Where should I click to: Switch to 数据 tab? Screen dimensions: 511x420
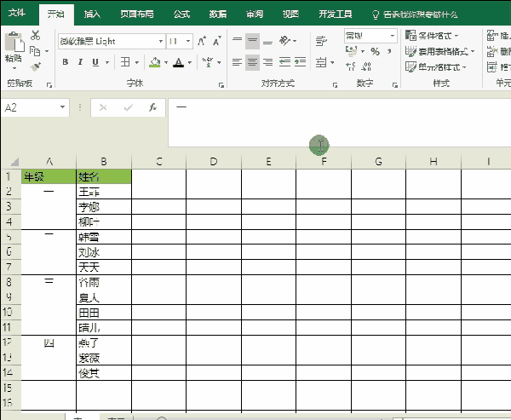point(218,14)
